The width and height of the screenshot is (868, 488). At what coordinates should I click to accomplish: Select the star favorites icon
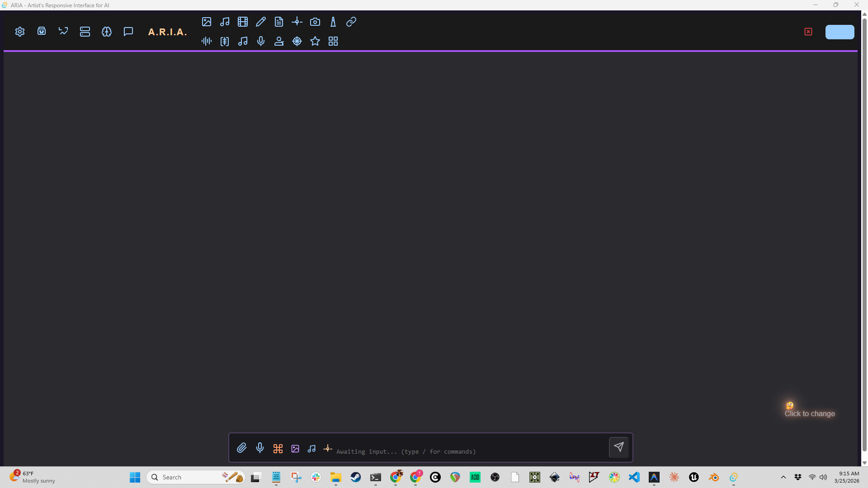click(315, 41)
